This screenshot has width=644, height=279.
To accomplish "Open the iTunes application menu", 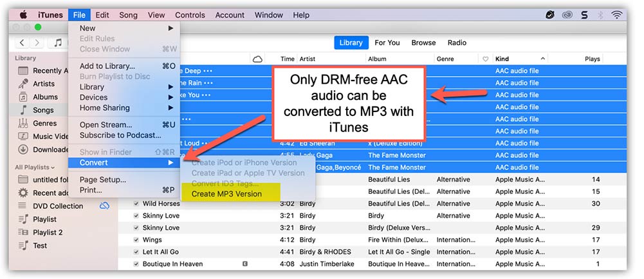I will [51, 15].
